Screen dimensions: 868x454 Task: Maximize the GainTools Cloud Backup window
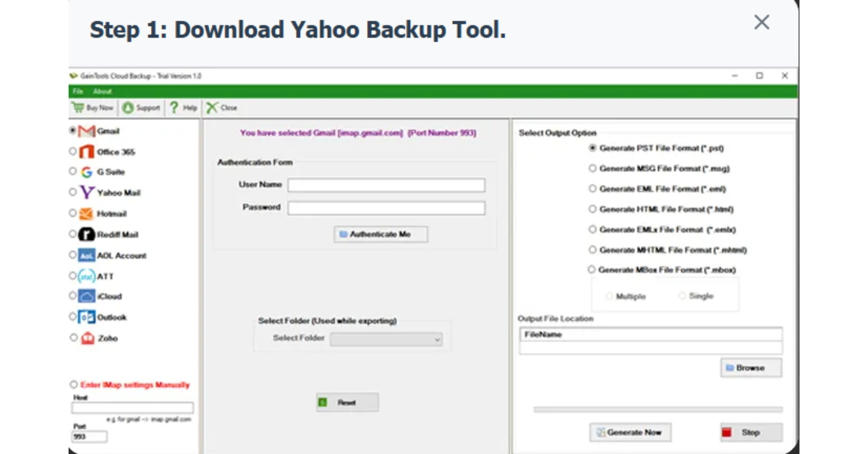click(759, 75)
